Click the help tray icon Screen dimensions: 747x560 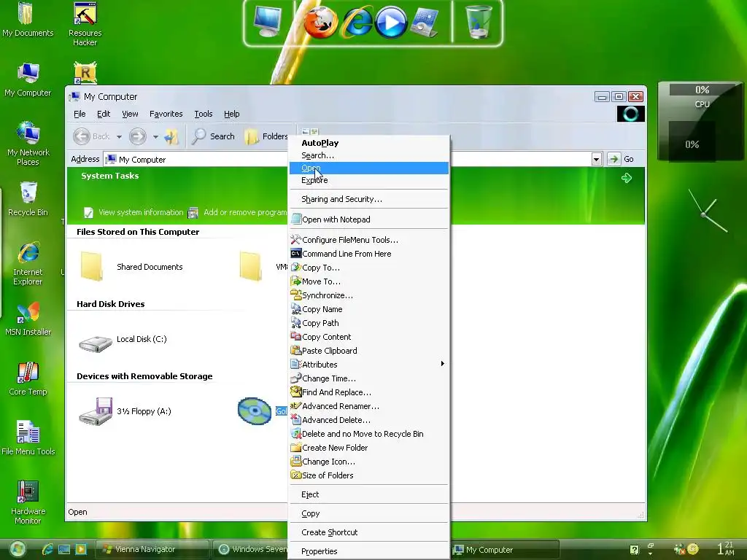click(x=634, y=550)
